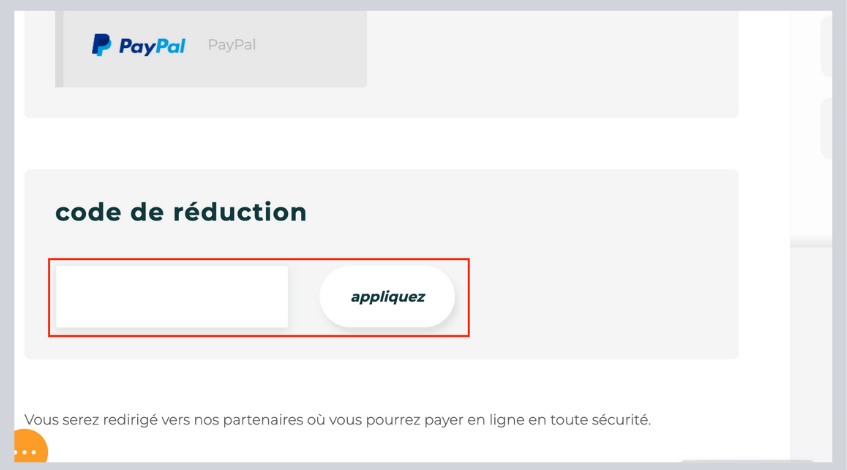Click the grey PayPal text label

(231, 45)
